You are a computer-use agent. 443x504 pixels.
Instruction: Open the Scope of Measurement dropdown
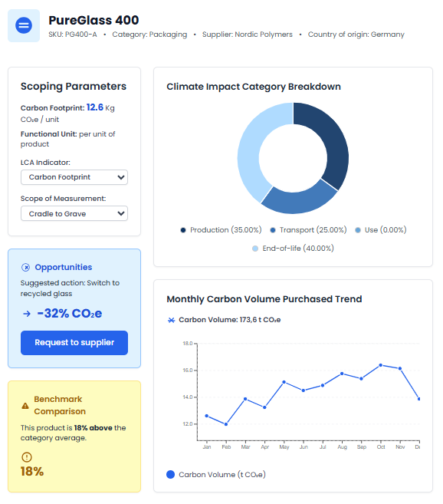(74, 214)
